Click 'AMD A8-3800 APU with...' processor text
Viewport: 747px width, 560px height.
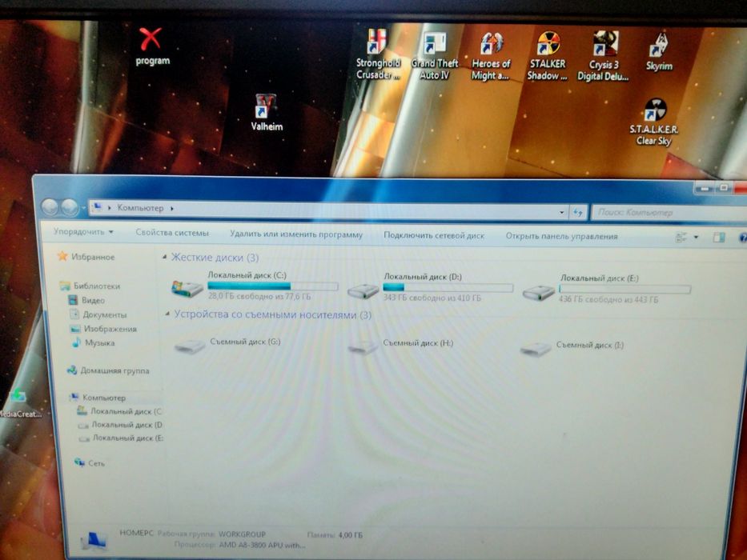[262, 546]
